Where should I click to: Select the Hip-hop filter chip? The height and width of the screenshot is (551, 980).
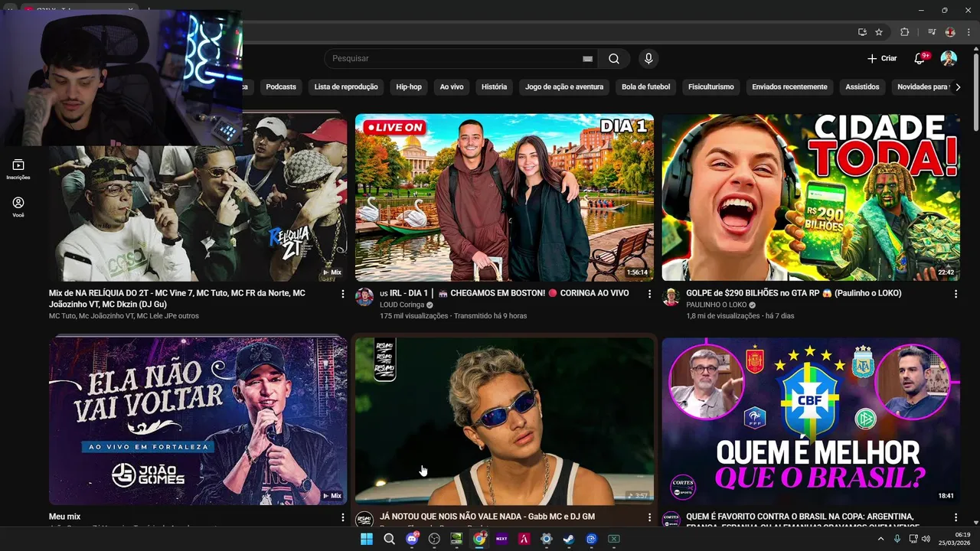pyautogui.click(x=409, y=87)
